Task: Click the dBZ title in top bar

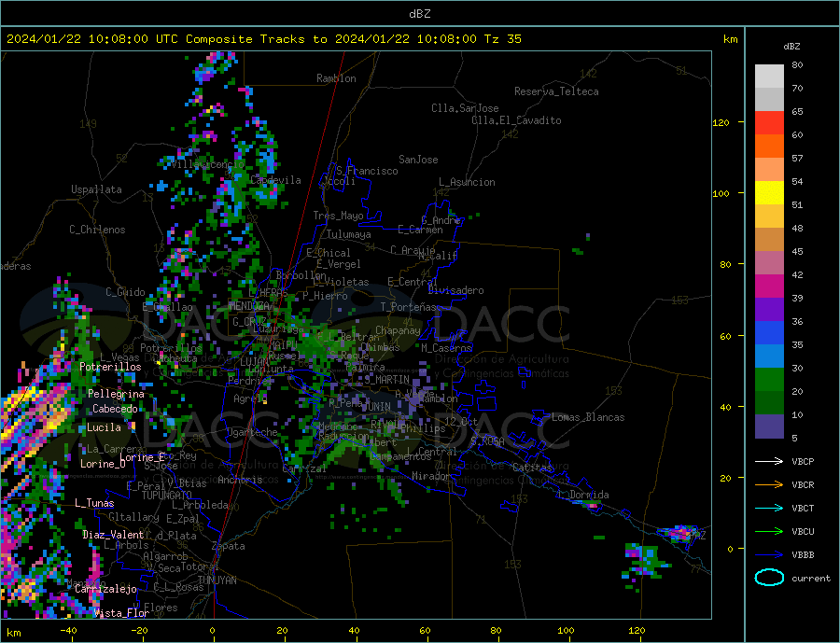Action: pyautogui.click(x=419, y=14)
